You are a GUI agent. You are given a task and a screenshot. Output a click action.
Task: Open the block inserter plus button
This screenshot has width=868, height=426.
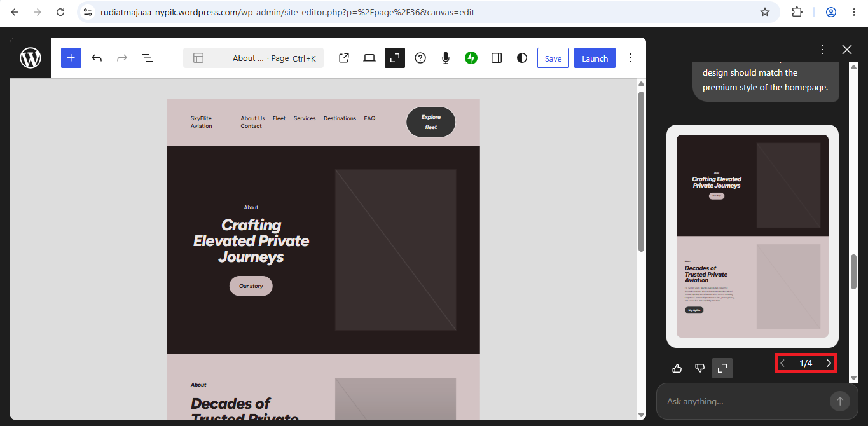71,58
